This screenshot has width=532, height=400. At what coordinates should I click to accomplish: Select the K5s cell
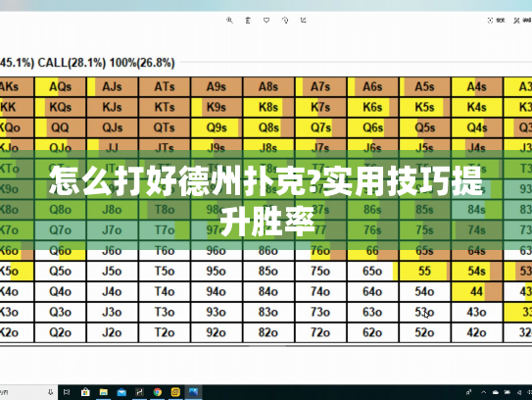pos(425,107)
